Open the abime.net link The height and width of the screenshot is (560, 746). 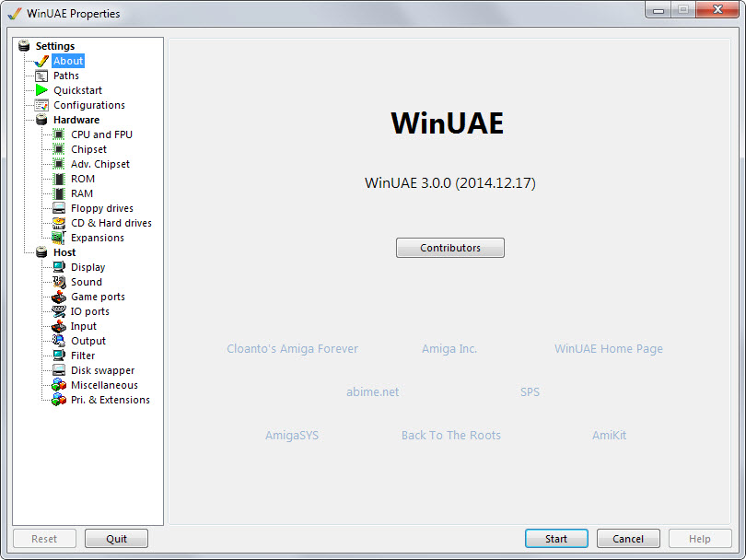[372, 392]
